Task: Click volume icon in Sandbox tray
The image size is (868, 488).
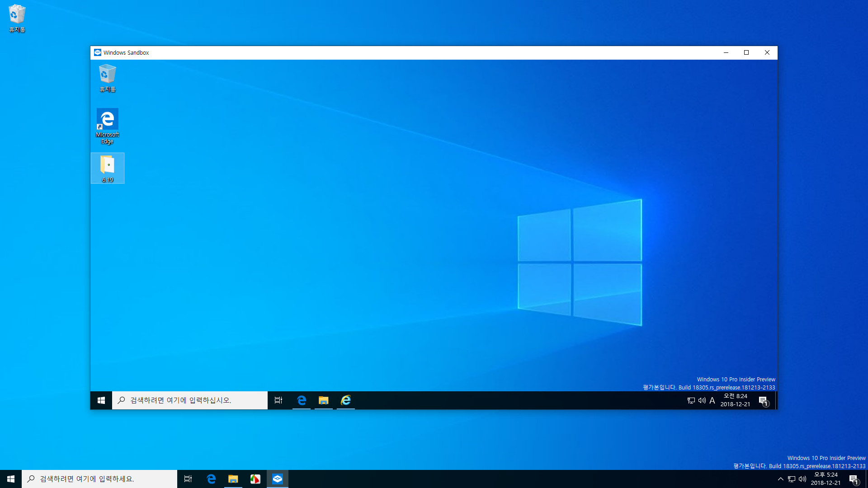Action: (702, 400)
